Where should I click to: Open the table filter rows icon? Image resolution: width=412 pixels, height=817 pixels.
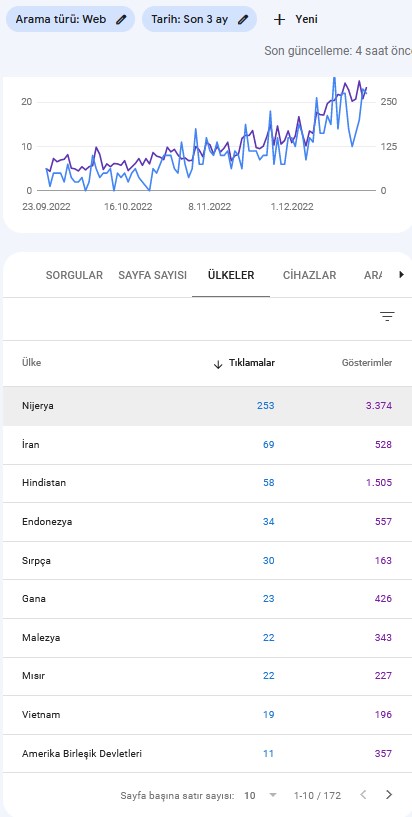(387, 316)
